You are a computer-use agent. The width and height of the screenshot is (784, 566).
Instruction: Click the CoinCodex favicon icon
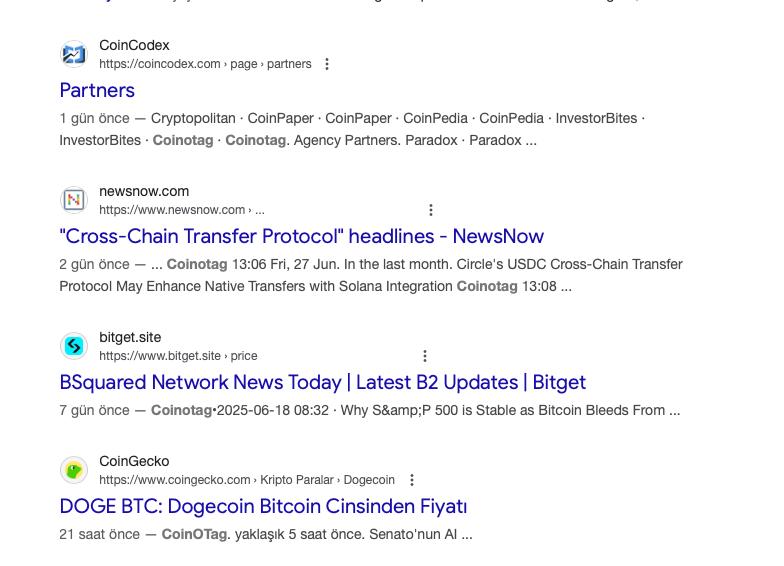[74, 54]
